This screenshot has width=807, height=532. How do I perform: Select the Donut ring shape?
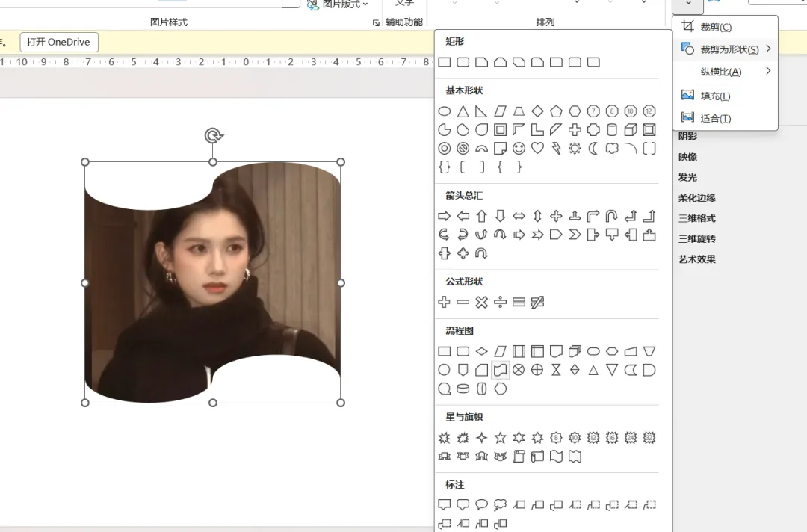pos(445,149)
